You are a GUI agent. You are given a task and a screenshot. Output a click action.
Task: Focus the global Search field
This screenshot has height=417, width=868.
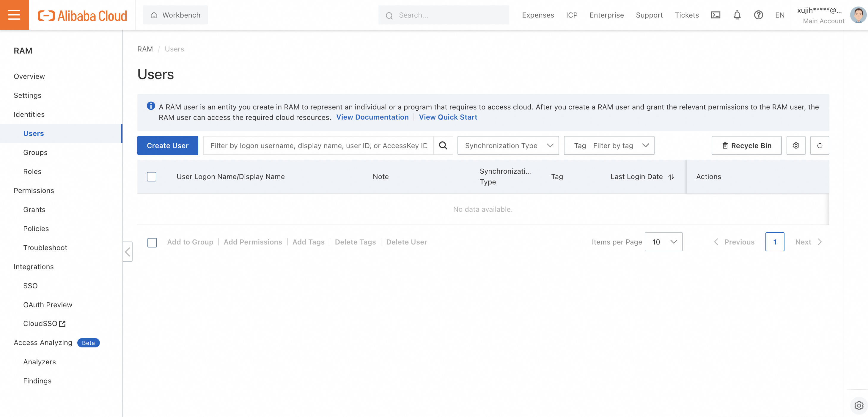[444, 15]
